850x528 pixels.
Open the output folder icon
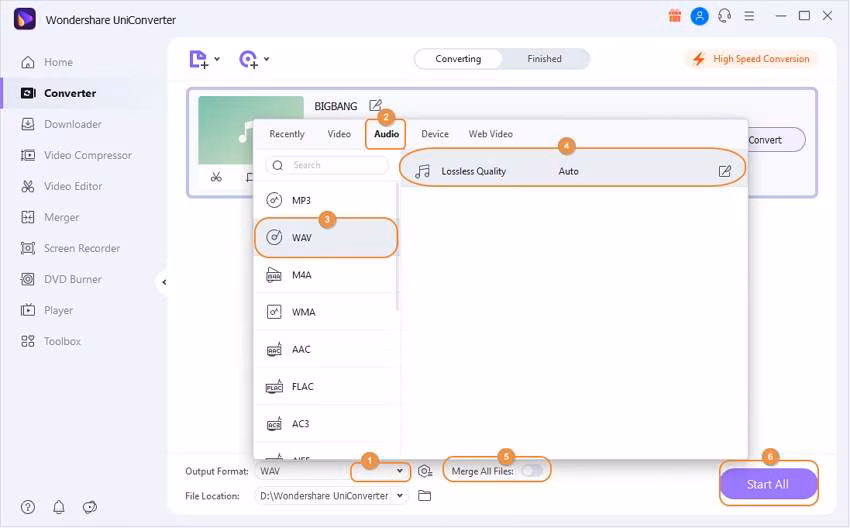point(424,495)
